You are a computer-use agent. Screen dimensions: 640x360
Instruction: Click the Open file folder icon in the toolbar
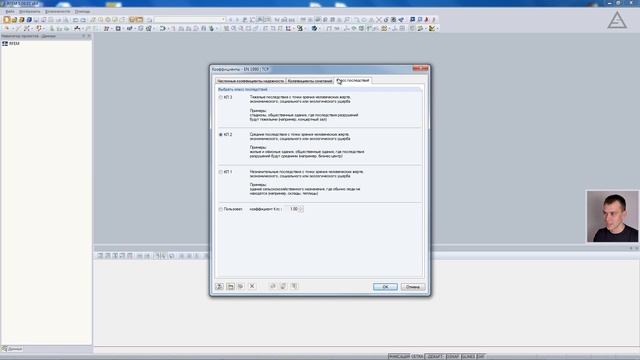(14, 20)
